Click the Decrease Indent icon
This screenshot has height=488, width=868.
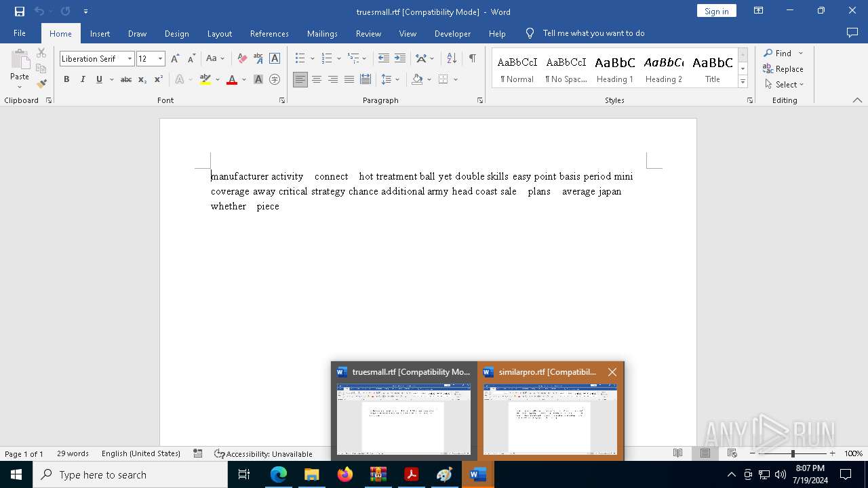coord(384,58)
